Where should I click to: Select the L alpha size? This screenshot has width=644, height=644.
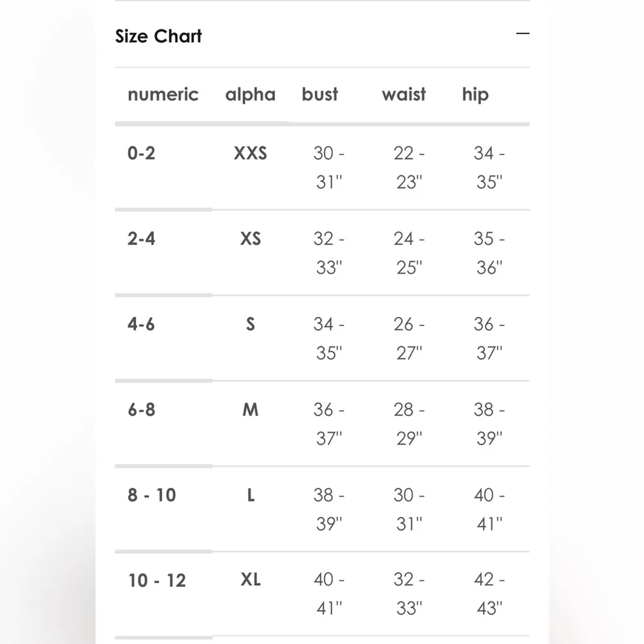coord(251,495)
